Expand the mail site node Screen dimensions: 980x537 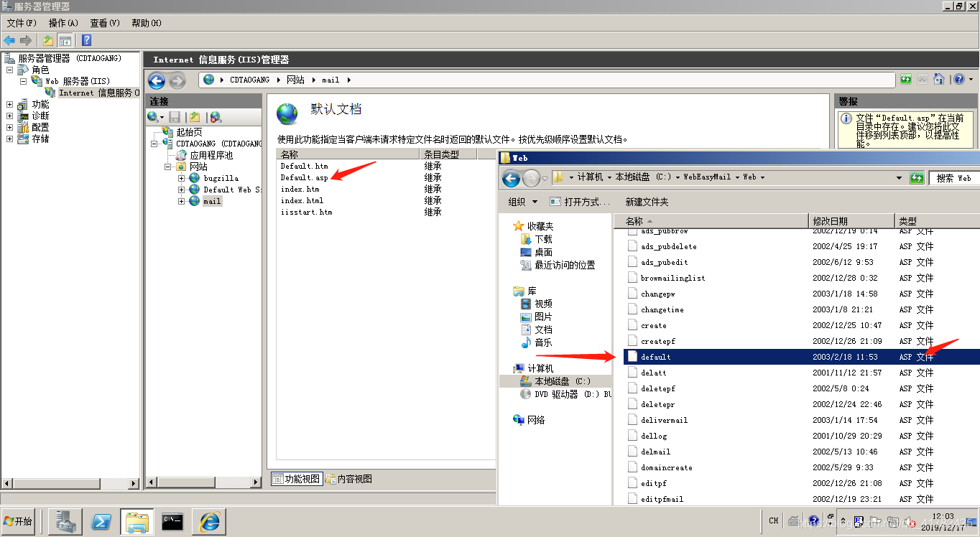[x=182, y=201]
